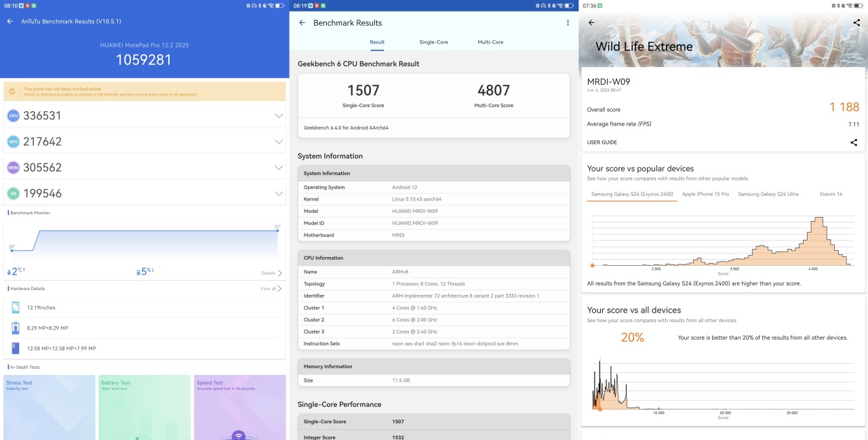Tap the clock showing 08:19 in Geekbench's status bar
868x440 pixels.
coord(298,5)
